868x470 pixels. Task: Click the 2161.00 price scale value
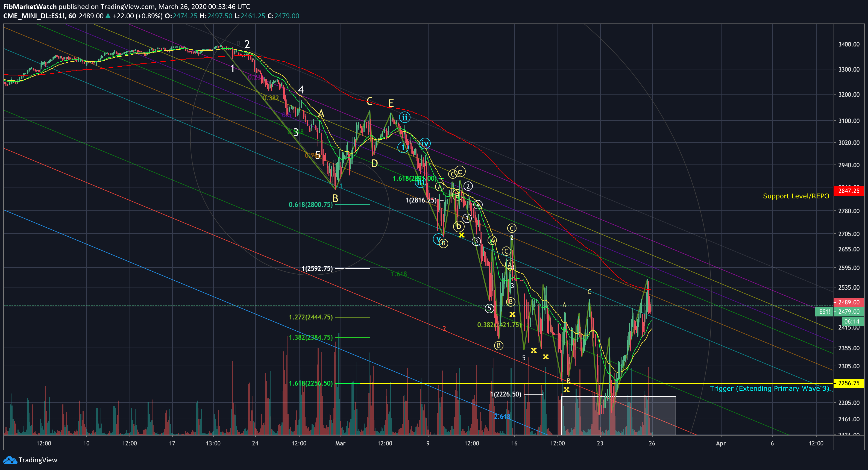[849, 419]
